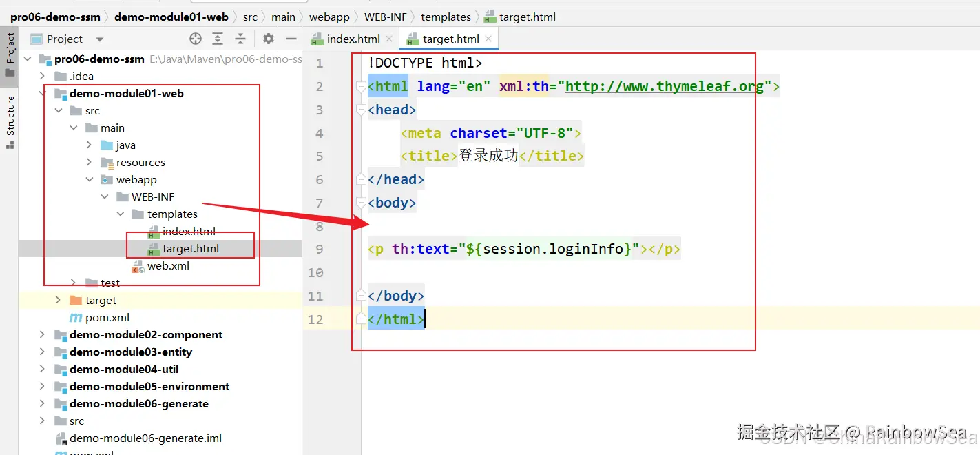This screenshot has width=980, height=455.
Task: Click line number 10 in the gutter
Action: point(315,272)
